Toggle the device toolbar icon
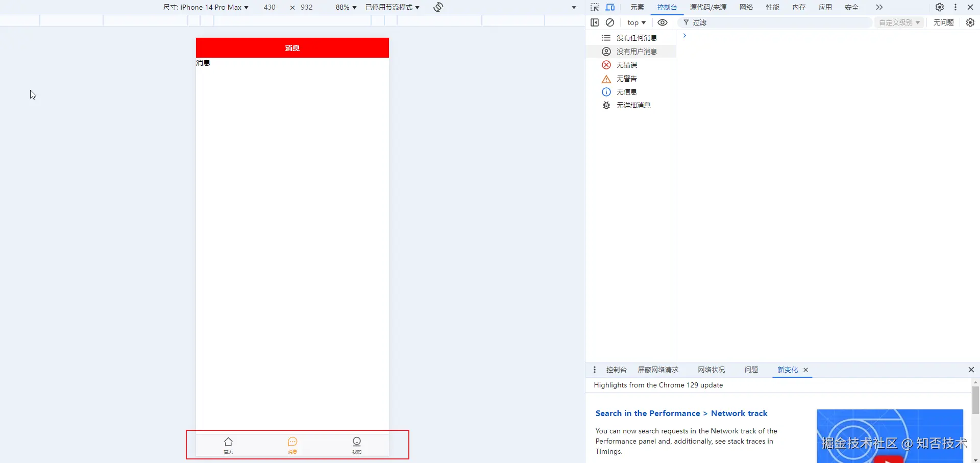980x463 pixels. pos(610,7)
